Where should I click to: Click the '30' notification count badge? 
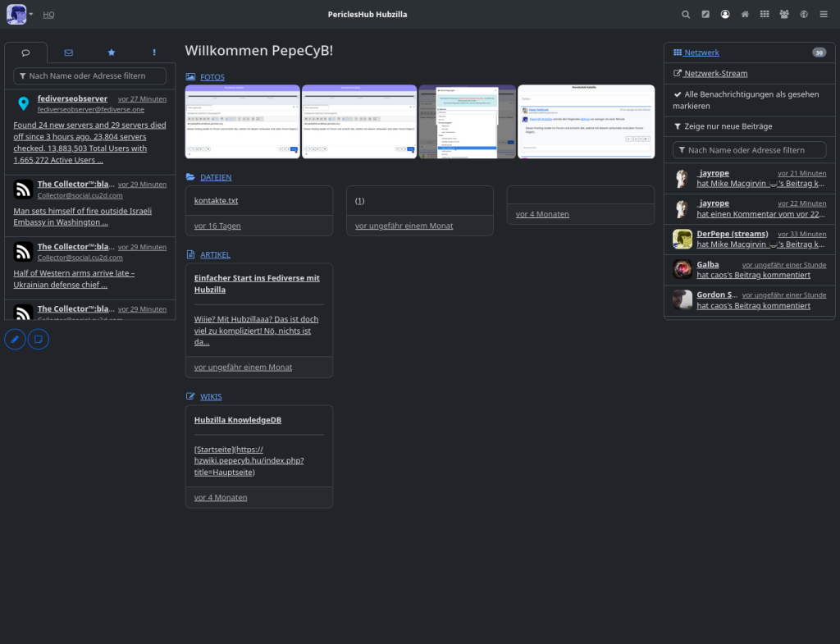click(x=819, y=53)
